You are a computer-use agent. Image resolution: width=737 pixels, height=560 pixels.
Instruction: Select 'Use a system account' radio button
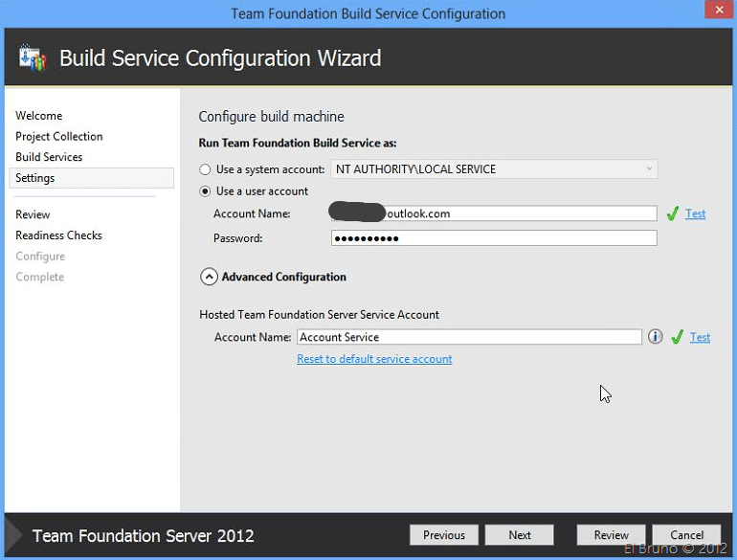(205, 169)
